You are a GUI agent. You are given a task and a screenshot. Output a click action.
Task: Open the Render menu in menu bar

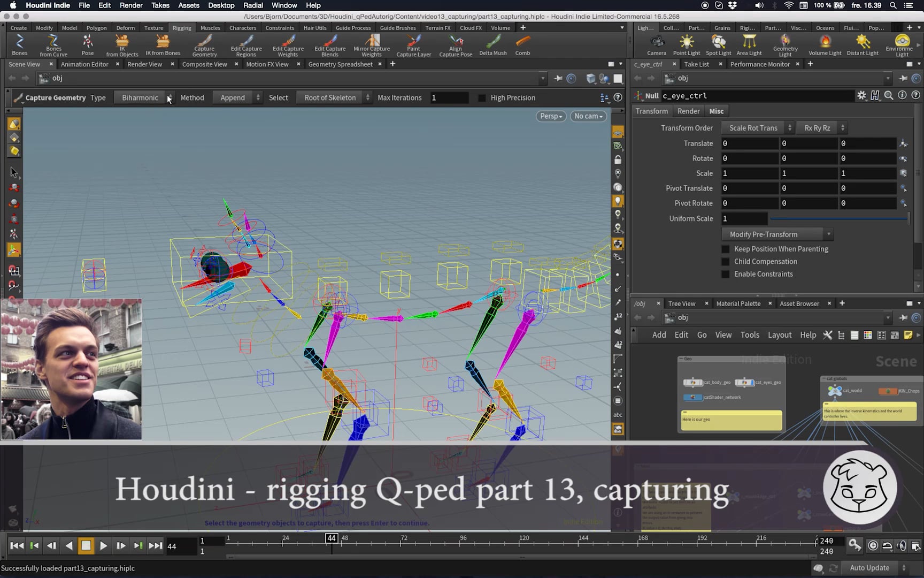pyautogui.click(x=131, y=5)
